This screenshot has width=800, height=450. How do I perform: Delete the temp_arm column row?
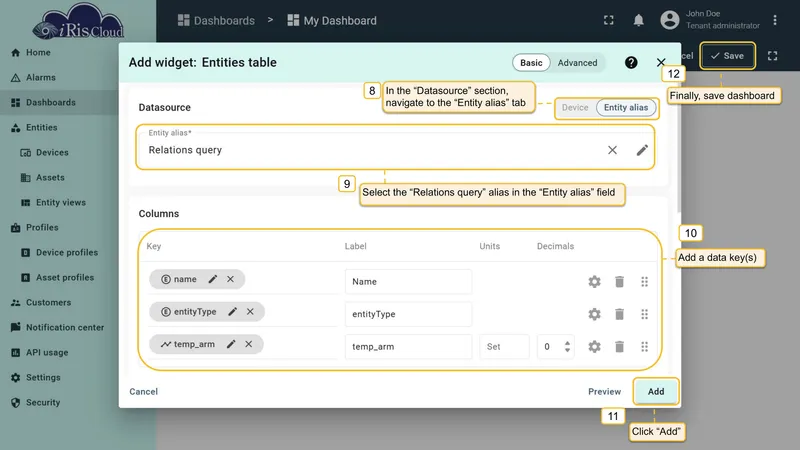point(619,347)
